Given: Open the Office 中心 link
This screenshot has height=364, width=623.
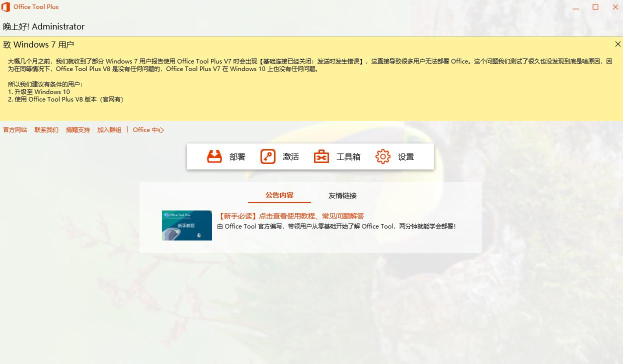Looking at the screenshot, I should pos(148,129).
